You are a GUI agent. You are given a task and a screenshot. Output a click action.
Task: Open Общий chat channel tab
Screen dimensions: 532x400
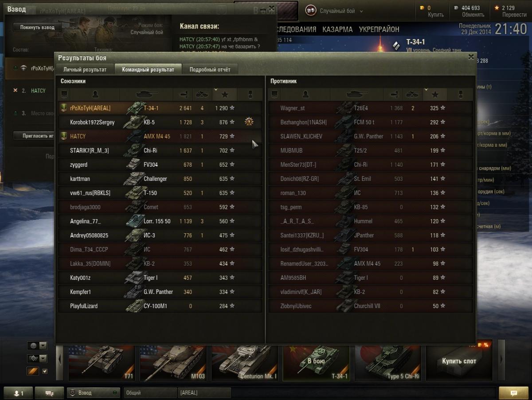[149, 393]
